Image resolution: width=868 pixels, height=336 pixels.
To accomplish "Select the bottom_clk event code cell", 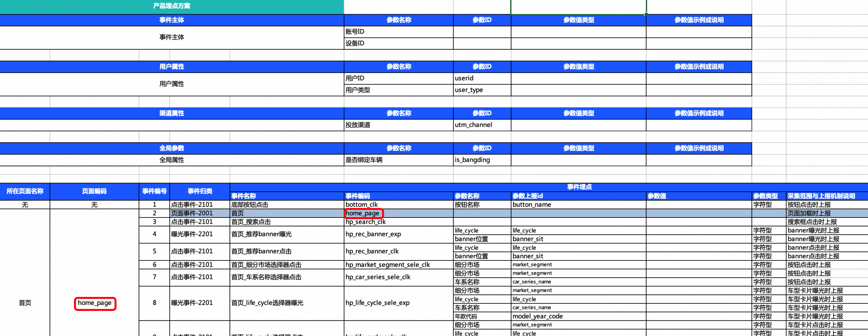I will coord(398,205).
